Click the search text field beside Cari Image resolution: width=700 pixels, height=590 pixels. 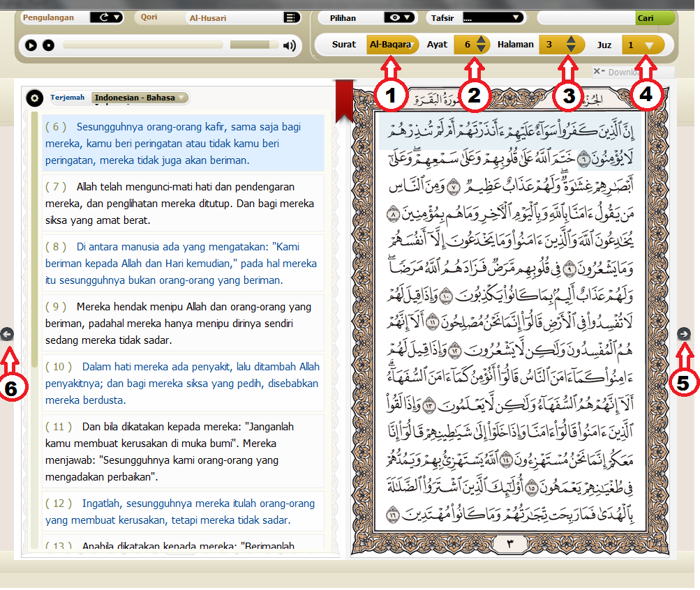point(587,18)
